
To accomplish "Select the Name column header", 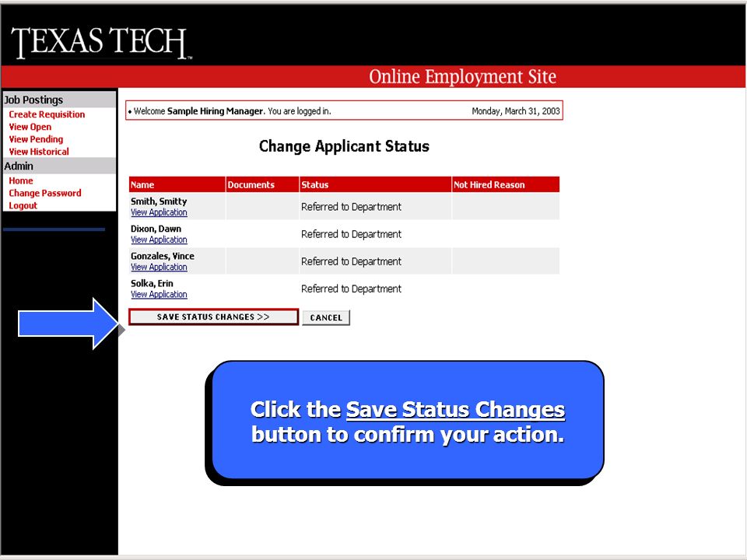I will (177, 185).
